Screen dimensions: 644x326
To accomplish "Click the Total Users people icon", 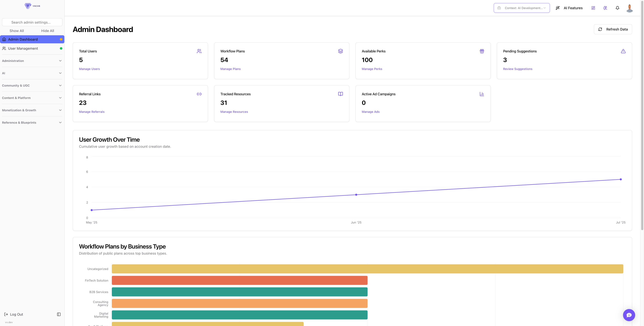I will [x=199, y=51].
